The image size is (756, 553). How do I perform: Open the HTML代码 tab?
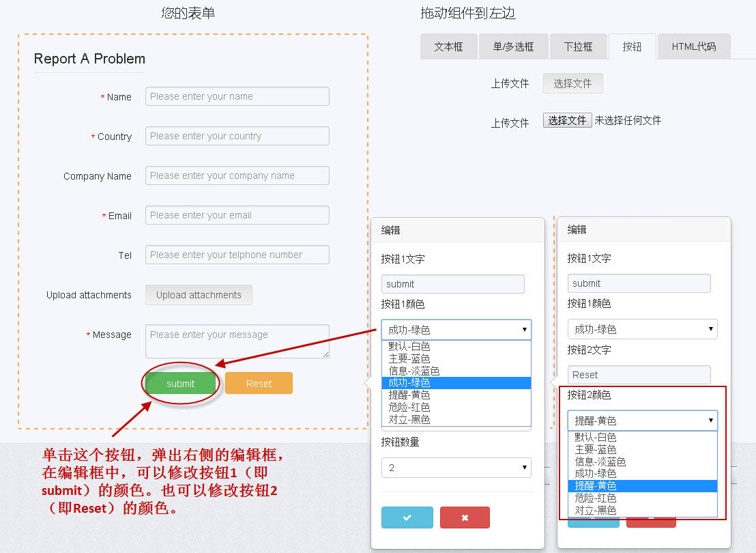tap(693, 46)
